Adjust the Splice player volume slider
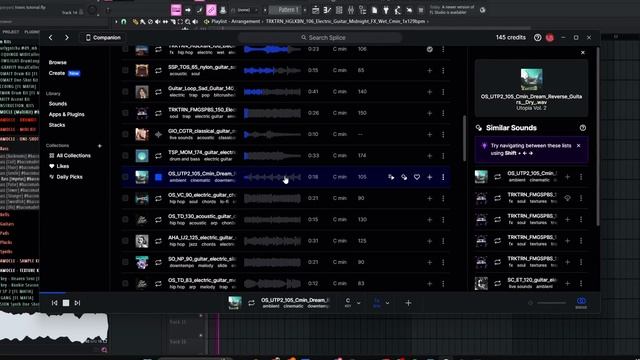The width and height of the screenshot is (640, 360). [x=551, y=303]
